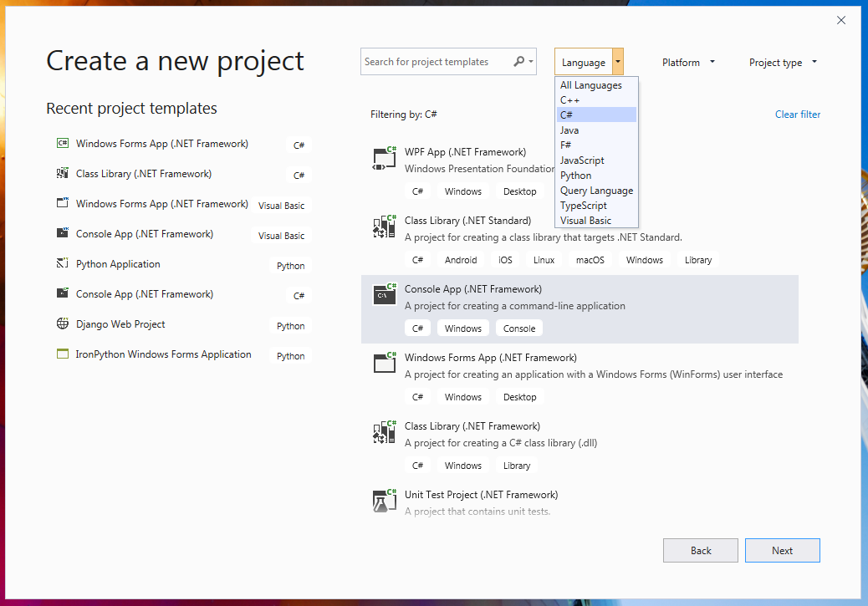Screen dimensions: 868x606
Task: Click the Class Library (.NET Framework) template icon in results
Action: (385, 432)
